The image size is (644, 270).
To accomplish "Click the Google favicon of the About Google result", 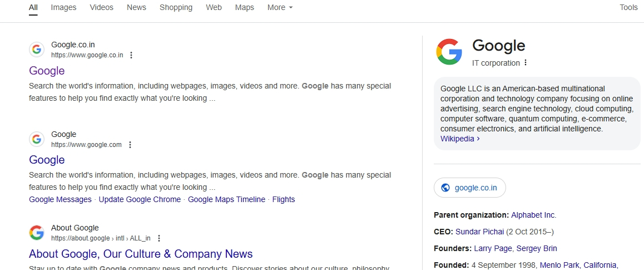I will [x=37, y=233].
